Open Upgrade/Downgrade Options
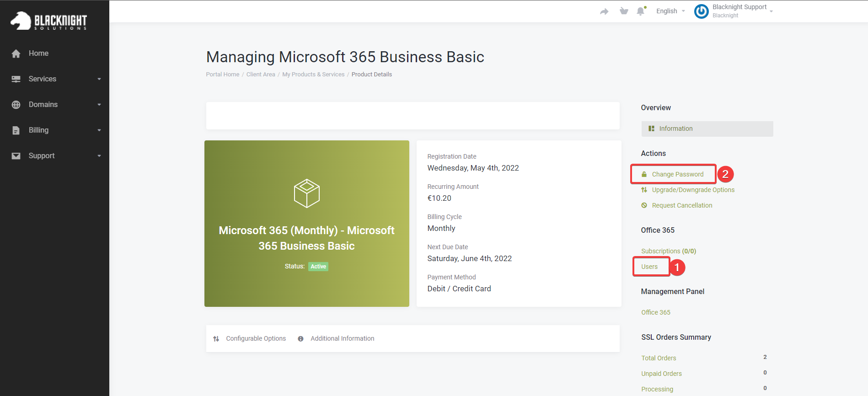Screen dimensions: 868x396 pos(693,190)
